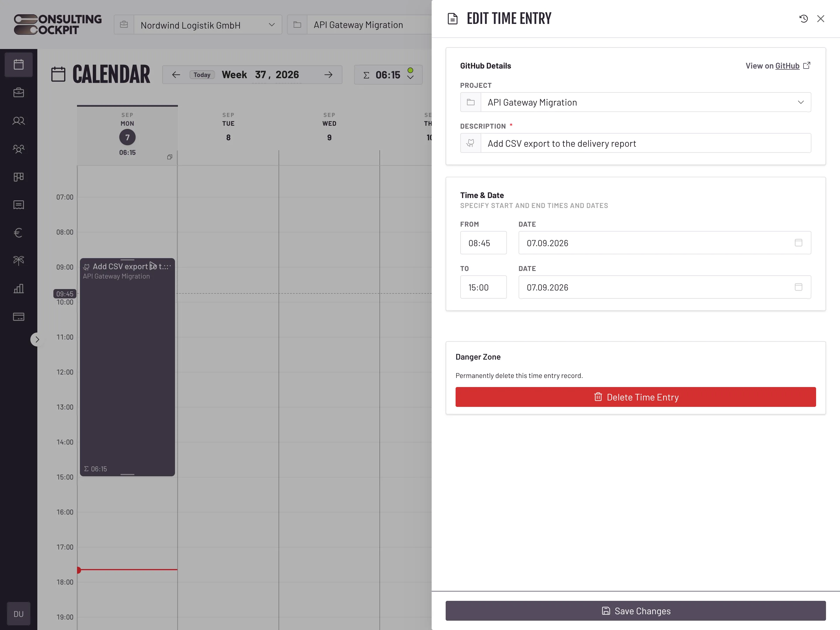Open the Calendar view in sidebar
Viewport: 840px width, 630px height.
tap(19, 64)
